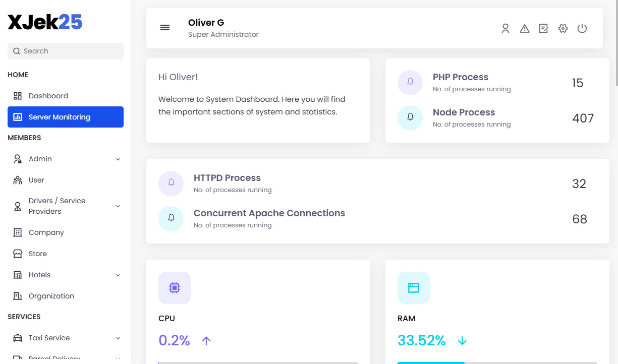Open the Dashboard page from sidebar
The height and width of the screenshot is (364, 618).
[48, 95]
